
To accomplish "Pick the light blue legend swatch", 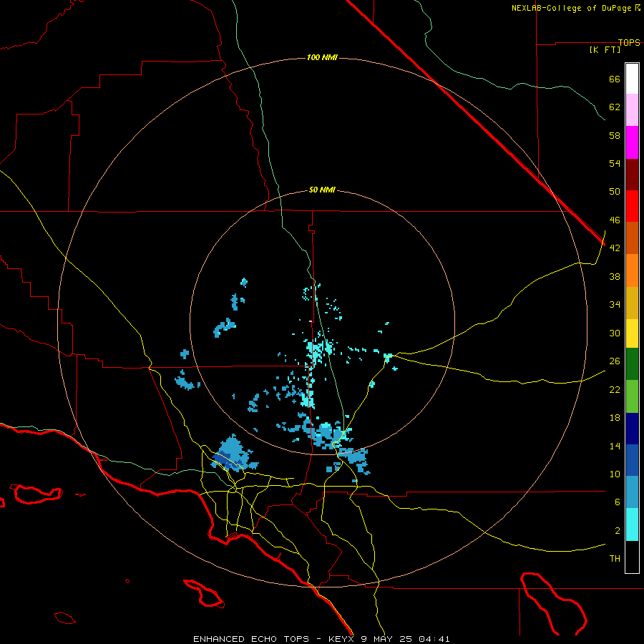I will pyautogui.click(x=632, y=492).
